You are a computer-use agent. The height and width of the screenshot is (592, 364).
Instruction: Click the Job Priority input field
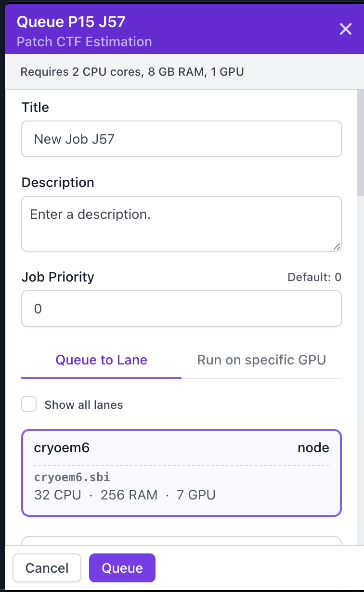[x=181, y=309]
